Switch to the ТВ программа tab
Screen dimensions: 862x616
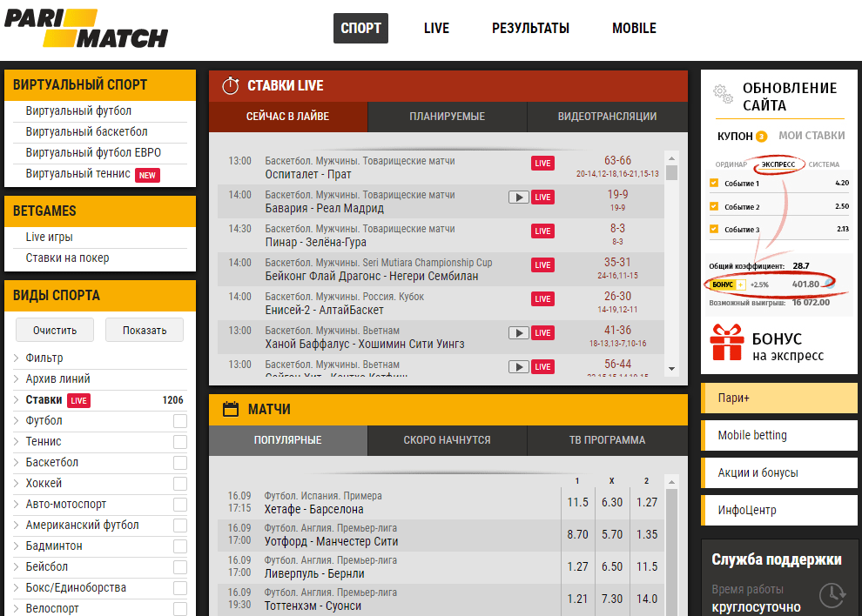(x=608, y=440)
